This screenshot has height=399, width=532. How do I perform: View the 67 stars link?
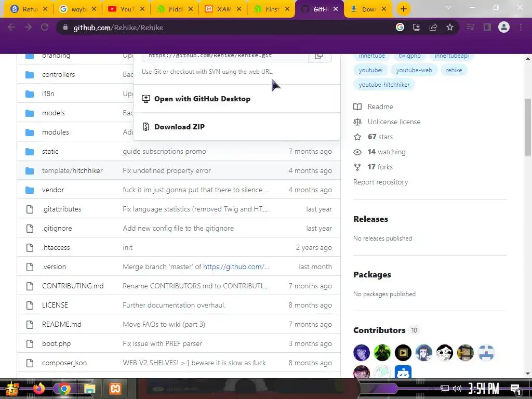click(380, 137)
